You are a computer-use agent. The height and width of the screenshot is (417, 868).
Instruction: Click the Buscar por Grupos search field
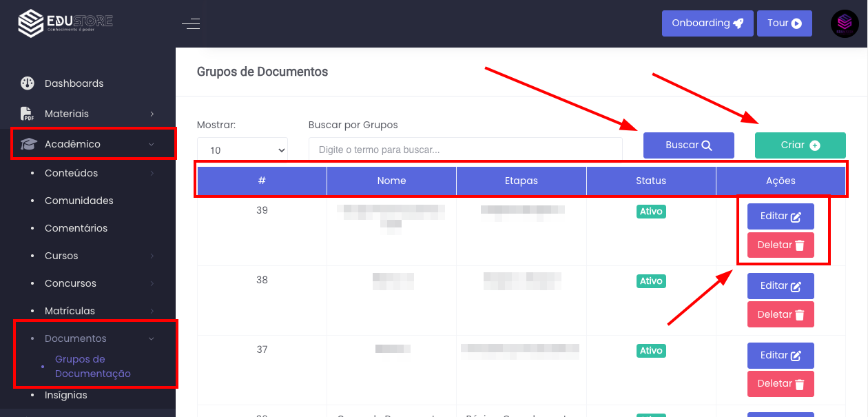[465, 150]
